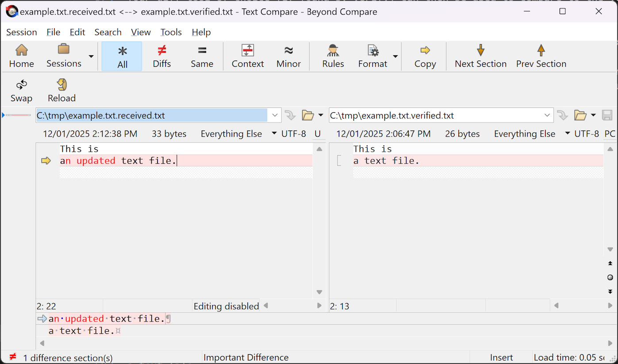Open the Search menu

click(108, 32)
